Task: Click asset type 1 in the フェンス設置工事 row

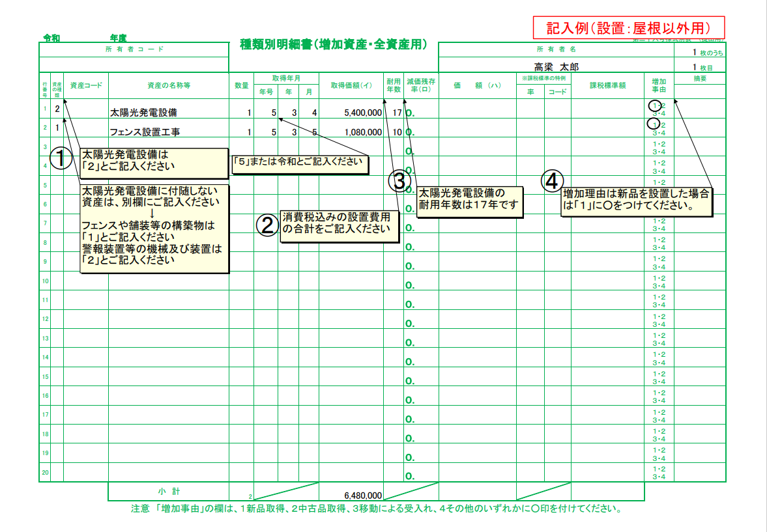Action: pos(57,128)
